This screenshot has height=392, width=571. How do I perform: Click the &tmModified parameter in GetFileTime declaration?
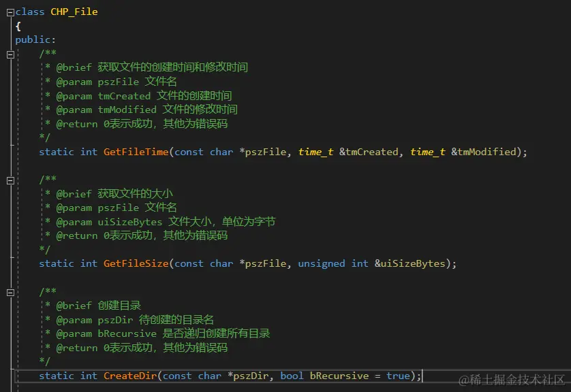pos(484,152)
